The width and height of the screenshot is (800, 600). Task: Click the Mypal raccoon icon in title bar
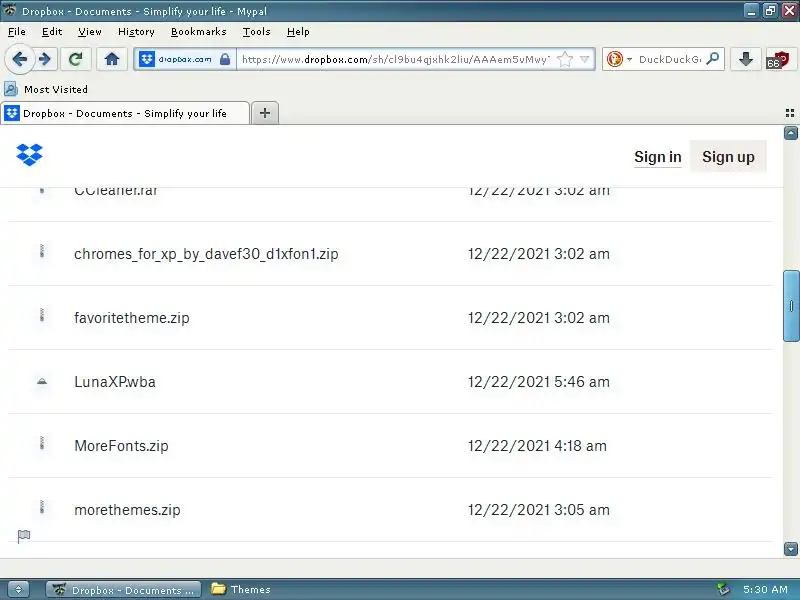tap(10, 10)
